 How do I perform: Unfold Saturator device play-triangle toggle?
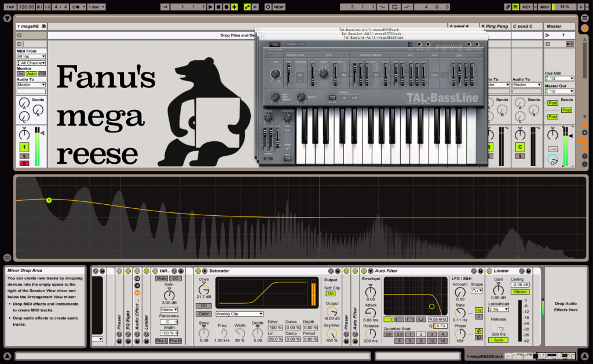point(204,271)
